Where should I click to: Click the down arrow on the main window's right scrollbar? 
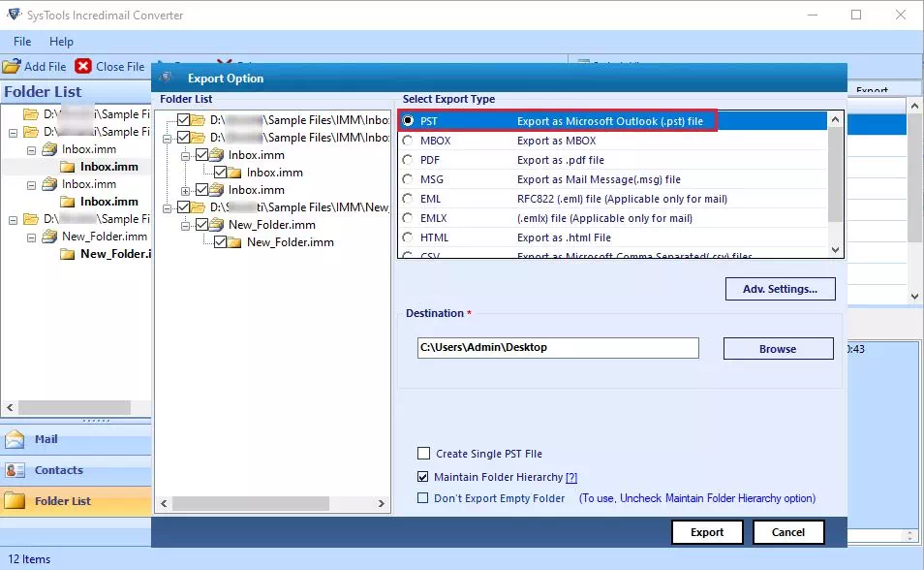click(914, 297)
